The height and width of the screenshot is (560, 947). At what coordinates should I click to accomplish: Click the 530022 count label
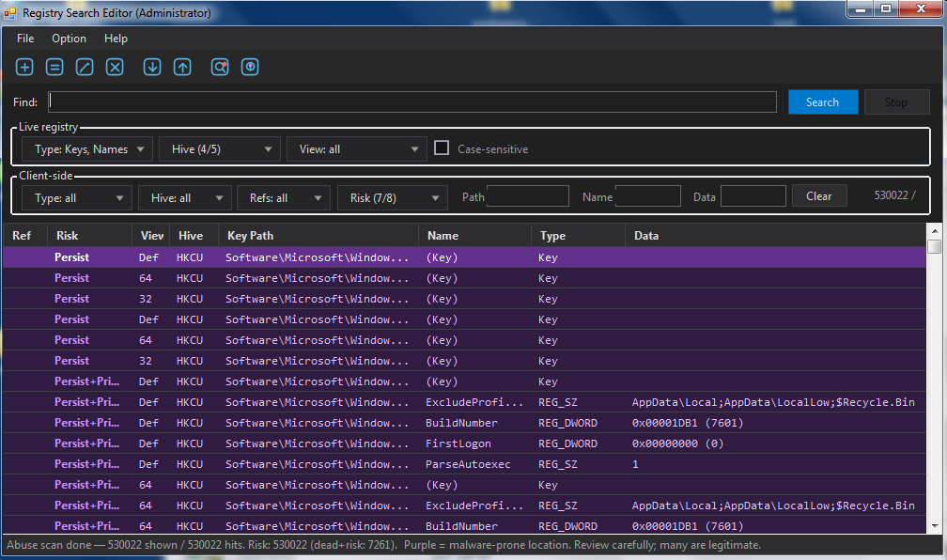pos(895,195)
